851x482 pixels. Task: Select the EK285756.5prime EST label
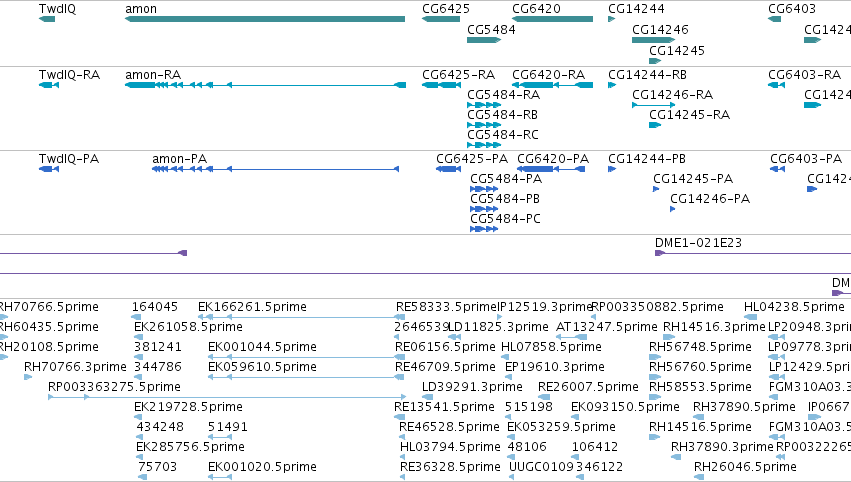click(190, 447)
